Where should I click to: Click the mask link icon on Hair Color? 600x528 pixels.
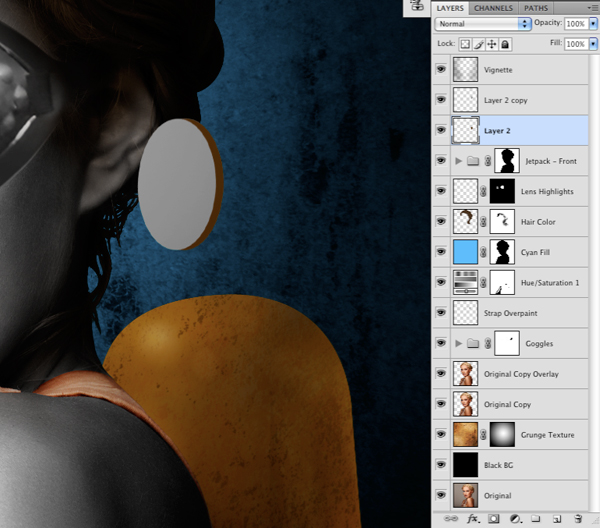coord(483,222)
